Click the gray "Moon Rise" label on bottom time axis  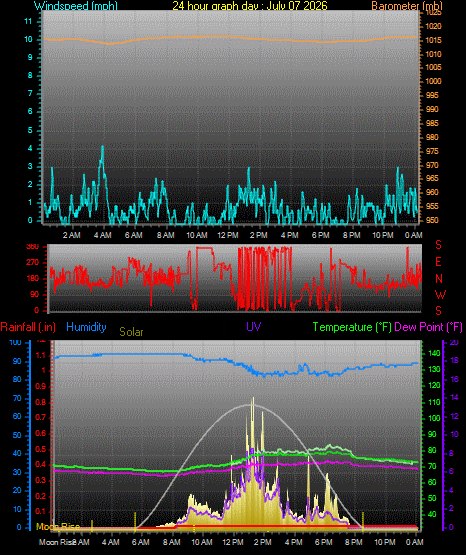click(x=56, y=542)
